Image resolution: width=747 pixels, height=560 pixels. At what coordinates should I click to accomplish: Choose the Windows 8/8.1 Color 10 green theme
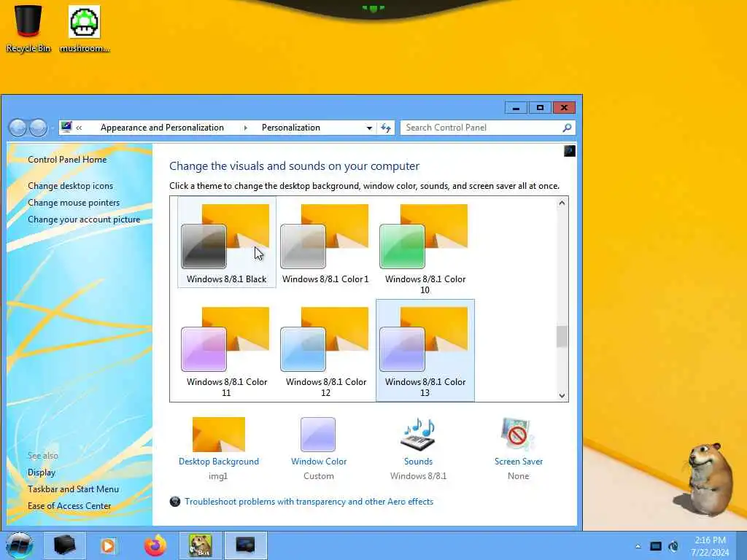(425, 248)
